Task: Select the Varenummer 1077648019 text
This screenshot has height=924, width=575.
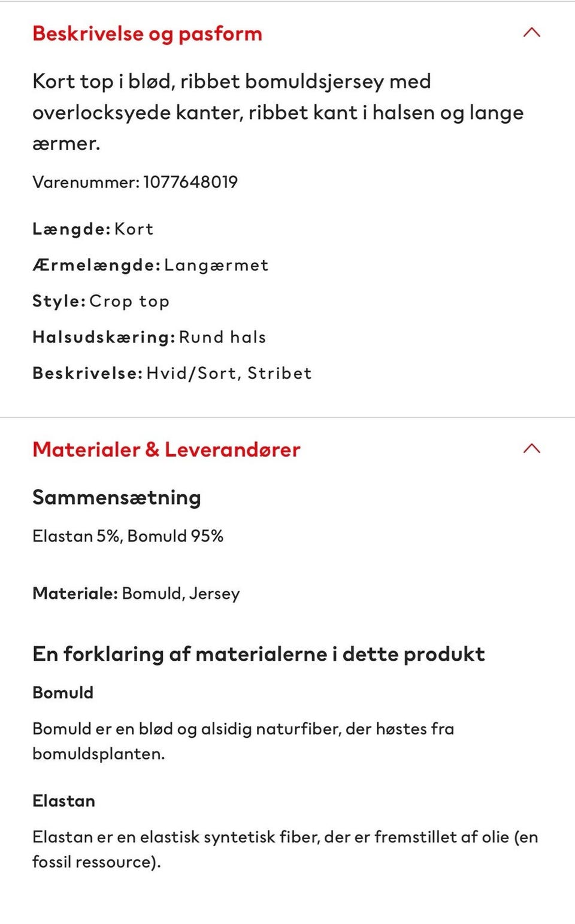Action: tap(135, 181)
